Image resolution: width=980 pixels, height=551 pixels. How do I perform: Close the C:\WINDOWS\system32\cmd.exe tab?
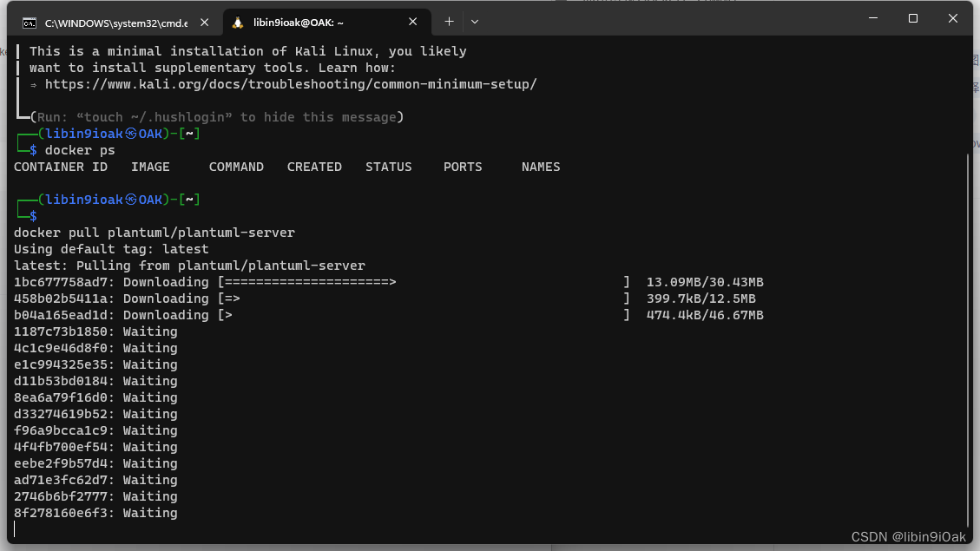[x=206, y=22]
